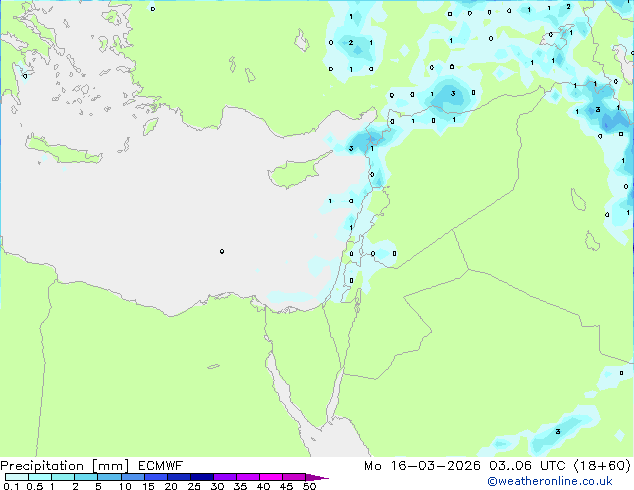Click the '0.1' legend scale label

(11, 486)
